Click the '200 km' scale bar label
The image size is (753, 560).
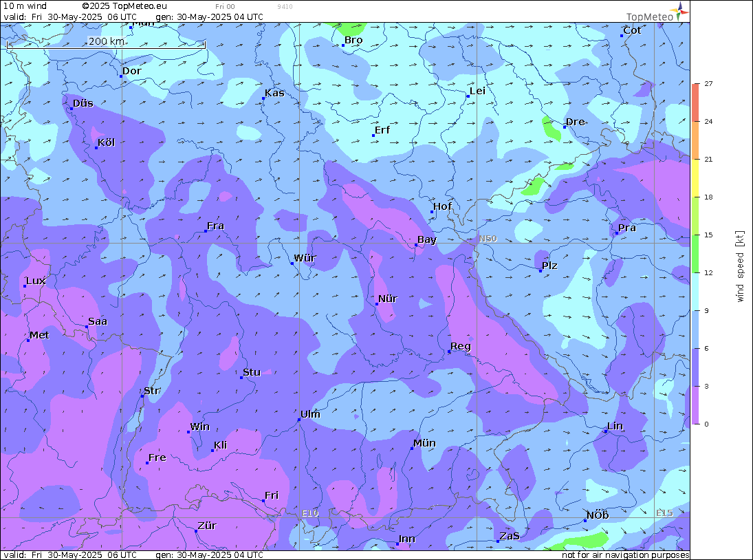pyautogui.click(x=106, y=41)
